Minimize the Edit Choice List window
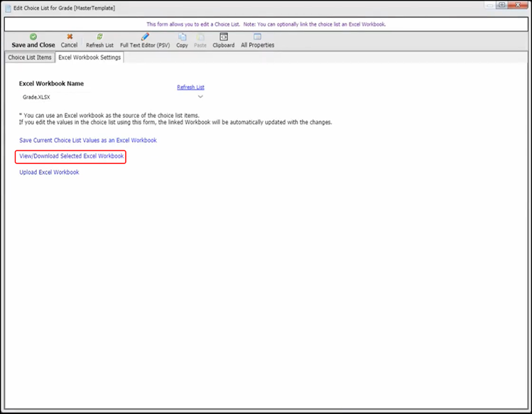 tap(489, 6)
